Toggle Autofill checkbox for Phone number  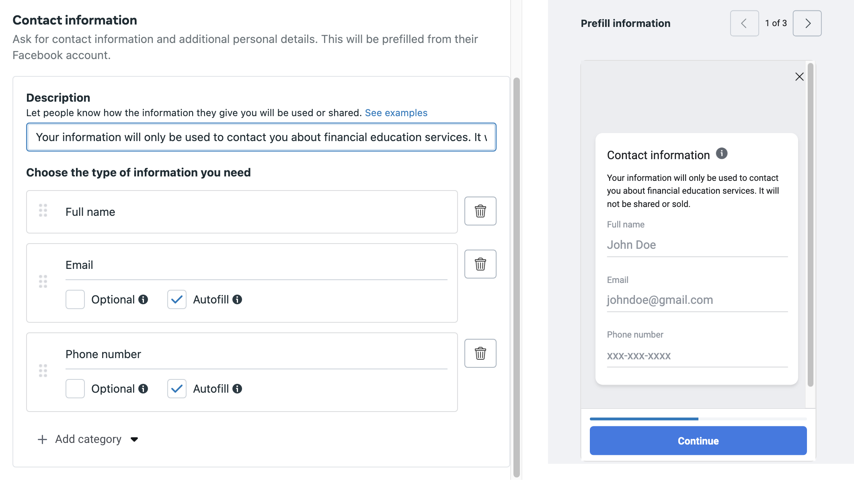pos(177,389)
